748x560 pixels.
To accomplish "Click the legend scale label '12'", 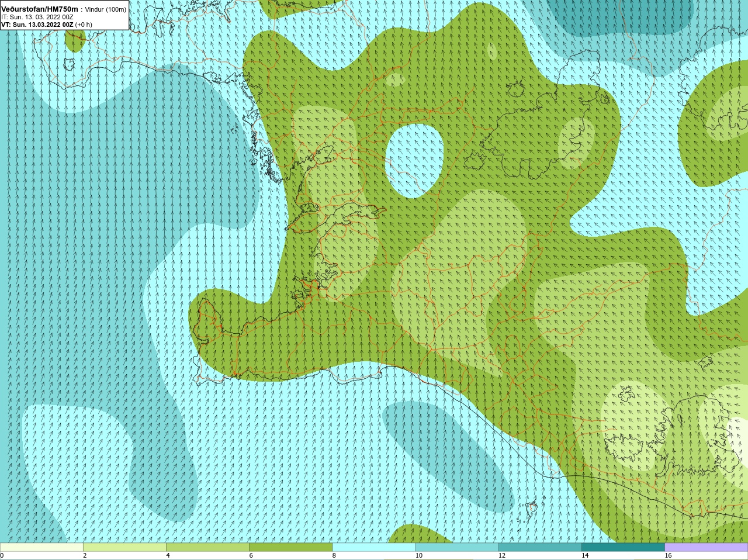I will [501, 555].
